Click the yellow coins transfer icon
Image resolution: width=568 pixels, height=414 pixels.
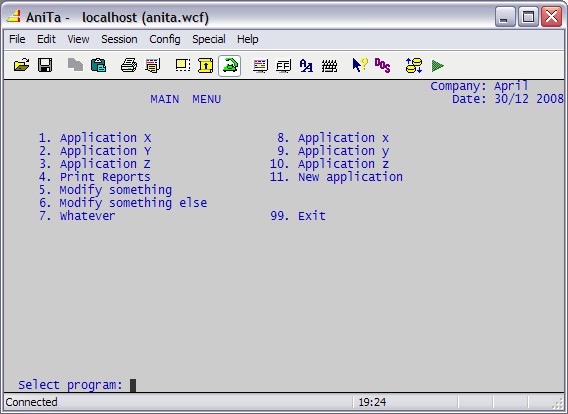click(x=414, y=66)
